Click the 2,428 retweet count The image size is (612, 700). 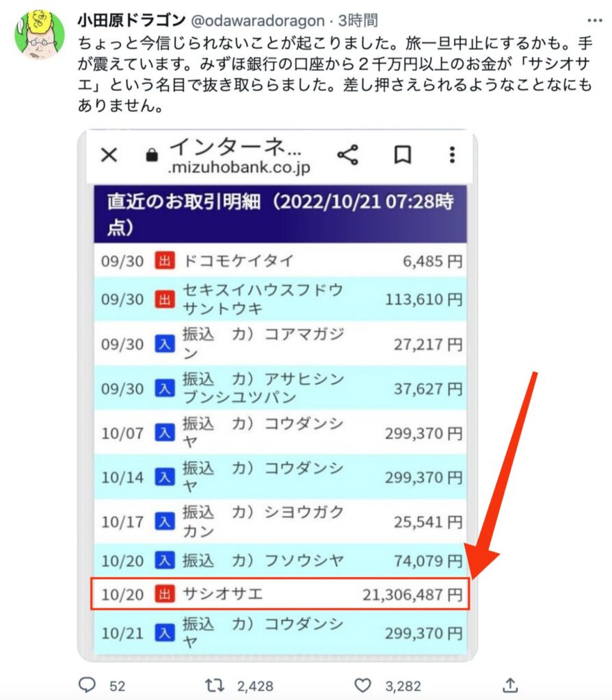254,686
